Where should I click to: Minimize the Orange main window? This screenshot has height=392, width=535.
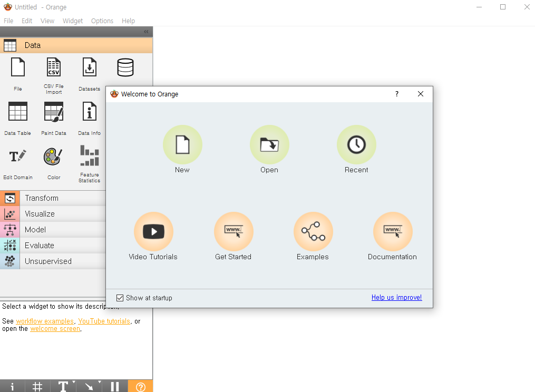[479, 7]
